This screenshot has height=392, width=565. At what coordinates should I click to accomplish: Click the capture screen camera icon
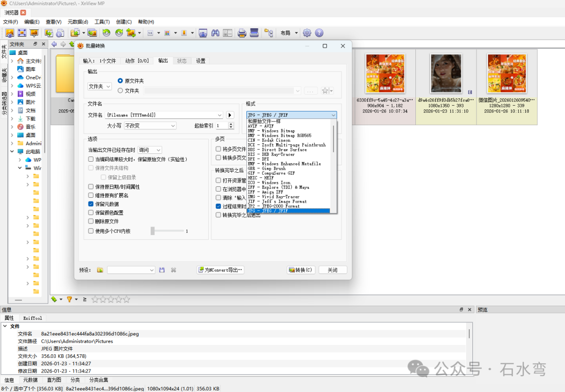203,33
